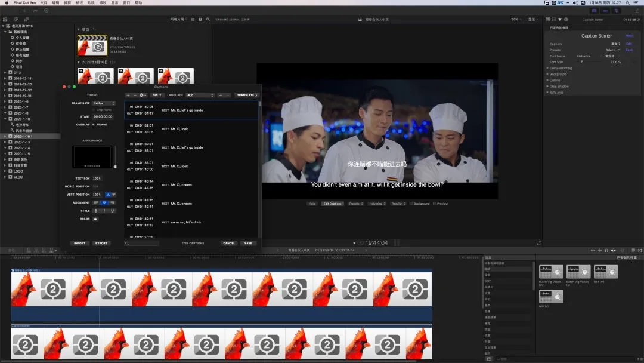
Task: Select left text alignment icon
Action: (96, 202)
